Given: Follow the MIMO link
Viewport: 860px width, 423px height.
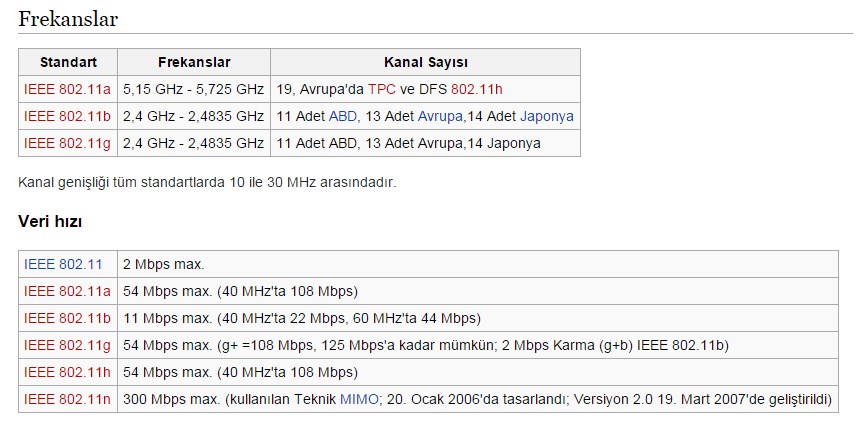Looking at the screenshot, I should (359, 399).
